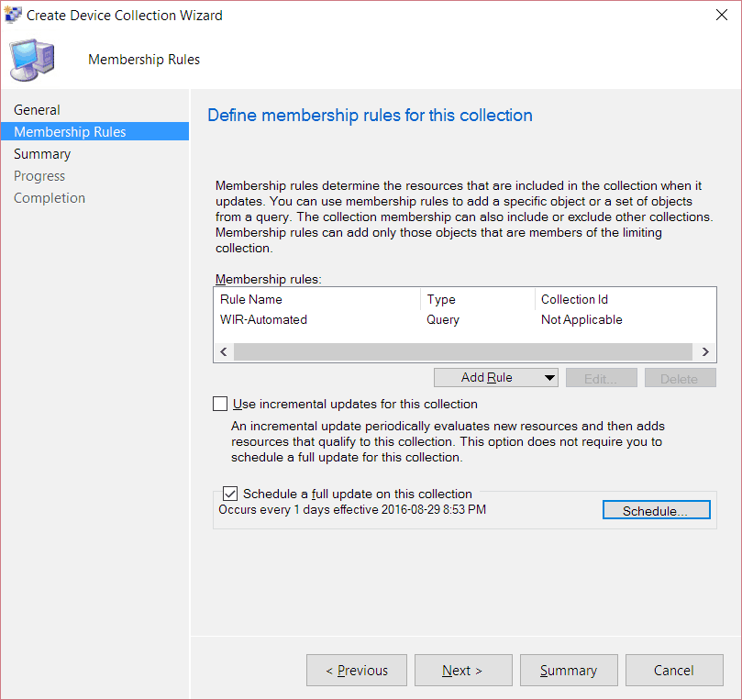Enable incremental updates checkbox
Viewport: 742px width, 700px height.
[220, 404]
